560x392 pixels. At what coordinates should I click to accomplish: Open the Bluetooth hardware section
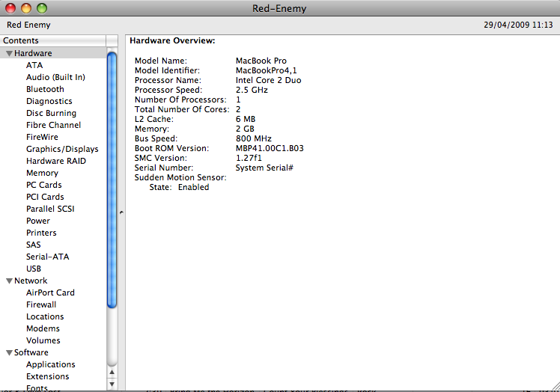45,89
